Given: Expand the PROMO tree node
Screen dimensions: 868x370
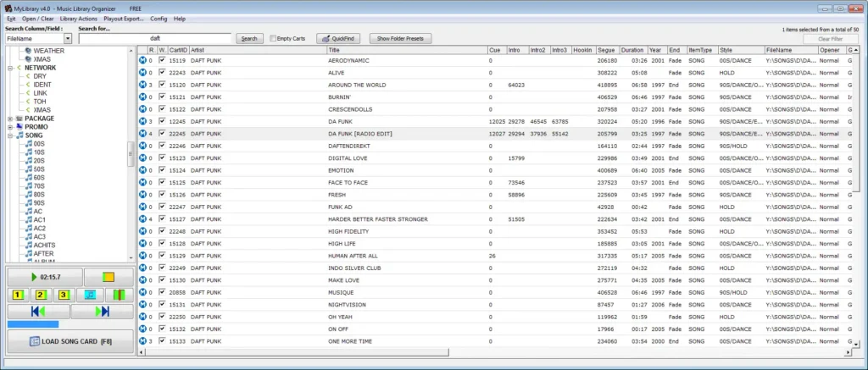Looking at the screenshot, I should (10, 127).
